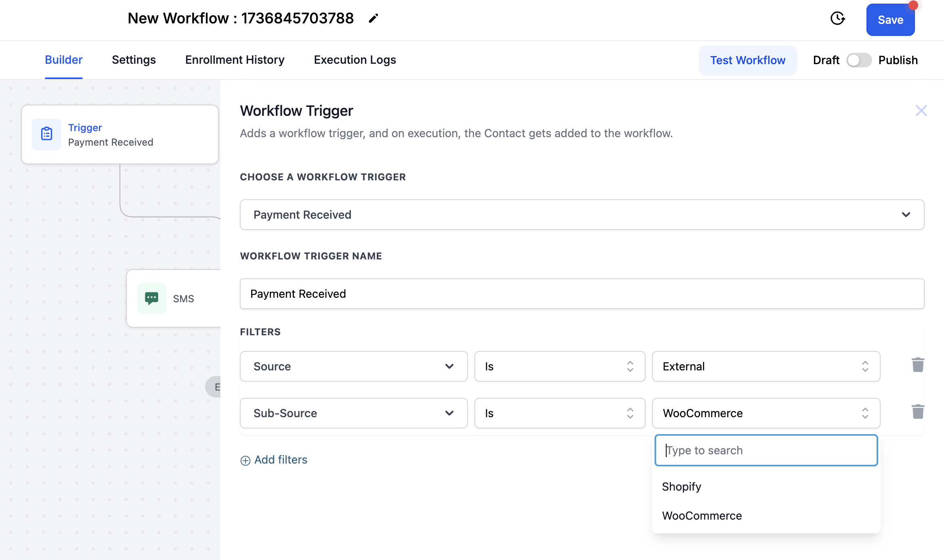Click the Trigger clipboard icon on the canvas
944x560 pixels.
[x=47, y=134]
